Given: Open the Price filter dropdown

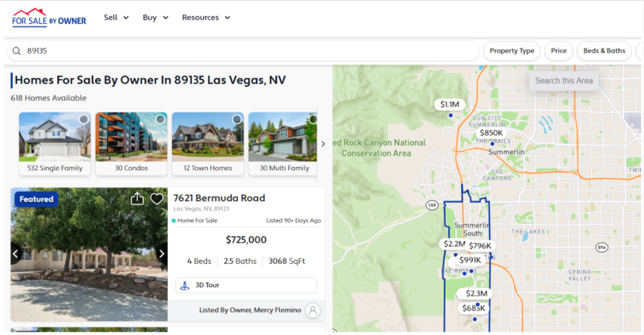Looking at the screenshot, I should point(559,51).
